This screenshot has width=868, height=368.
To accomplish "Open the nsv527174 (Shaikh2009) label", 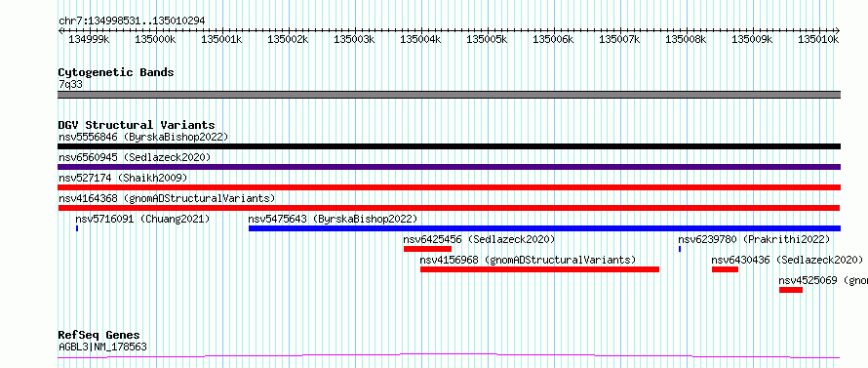I will (x=123, y=178).
